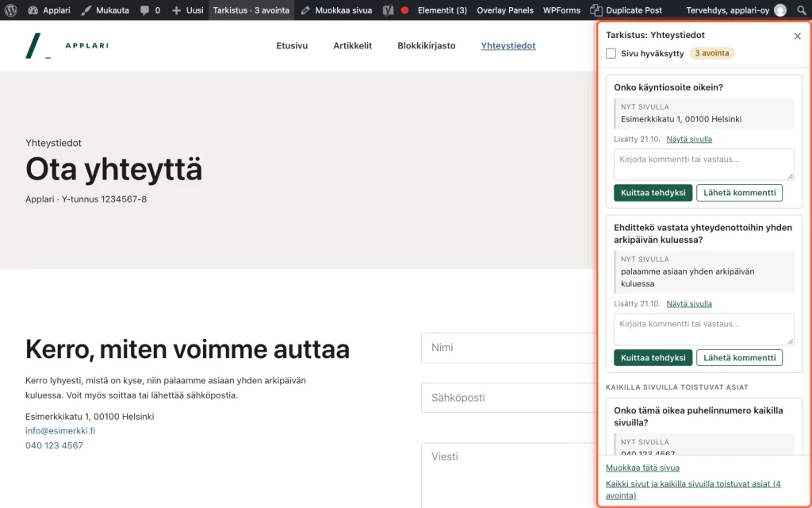Click the Nimi form field
812x508 pixels.
509,348
